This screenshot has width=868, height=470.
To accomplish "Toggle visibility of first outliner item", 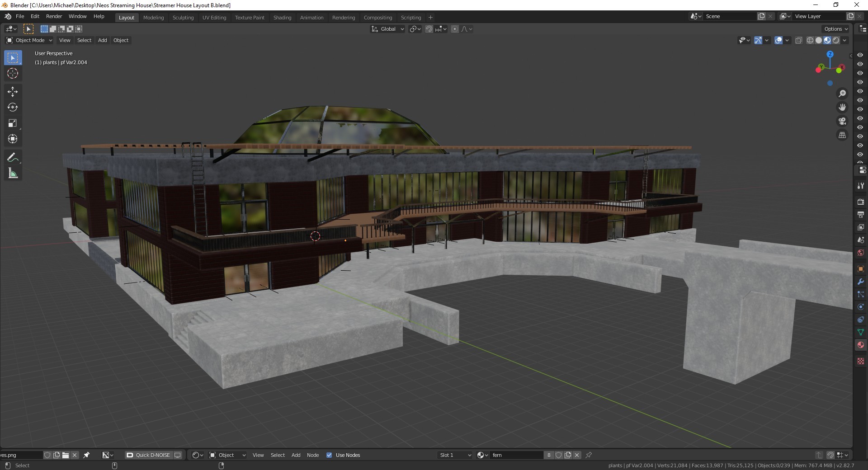I will [x=860, y=55].
